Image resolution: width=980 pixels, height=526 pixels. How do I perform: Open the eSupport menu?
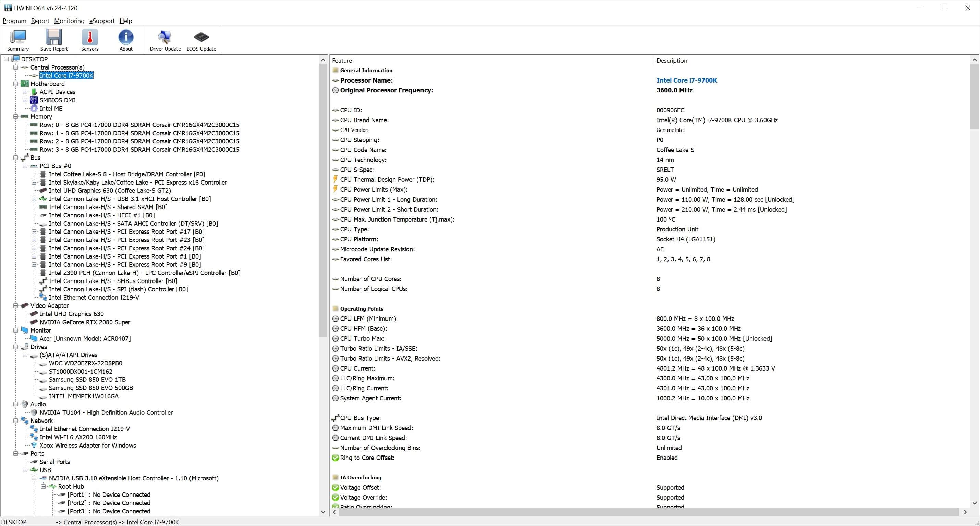[x=101, y=21]
